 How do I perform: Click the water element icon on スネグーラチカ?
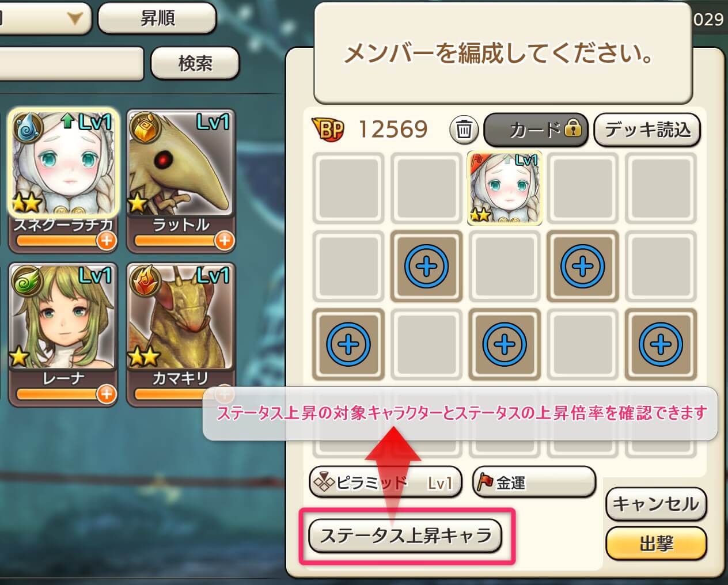tap(28, 127)
